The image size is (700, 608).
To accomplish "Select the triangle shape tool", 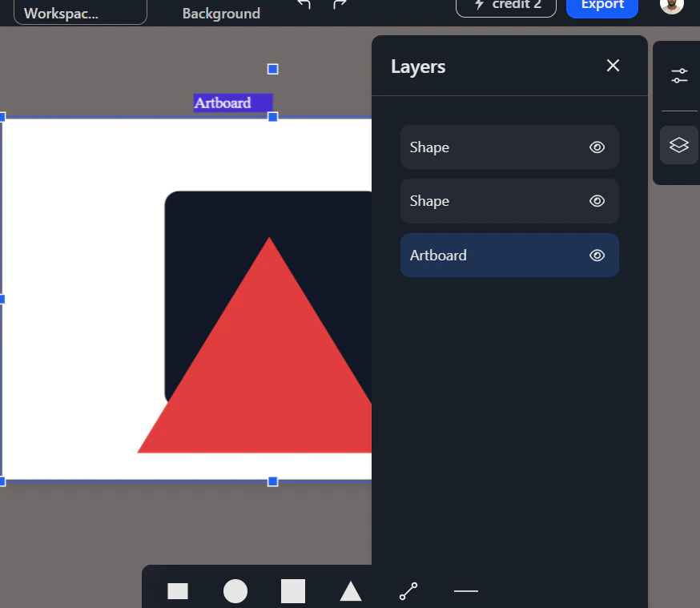I will coord(351,591).
